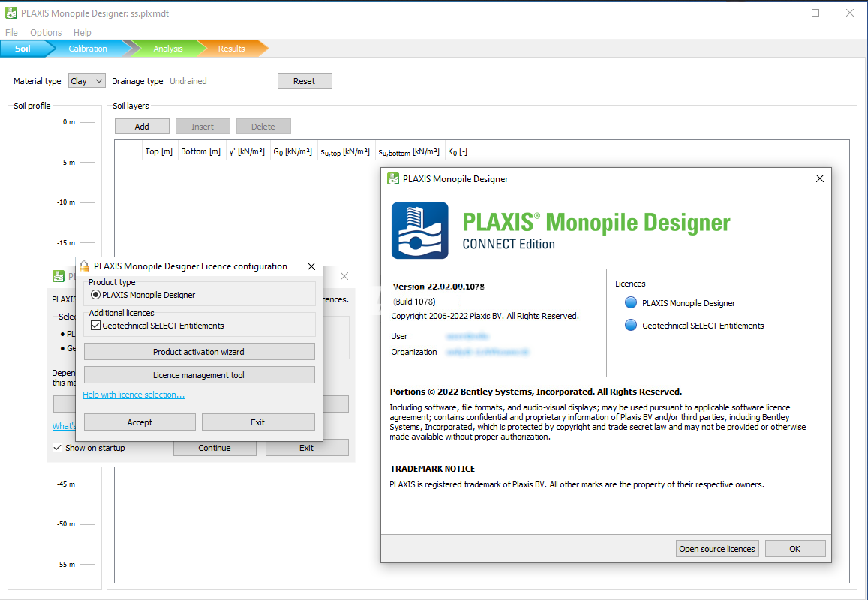Open the File menu
Image resolution: width=868 pixels, height=600 pixels.
click(11, 33)
